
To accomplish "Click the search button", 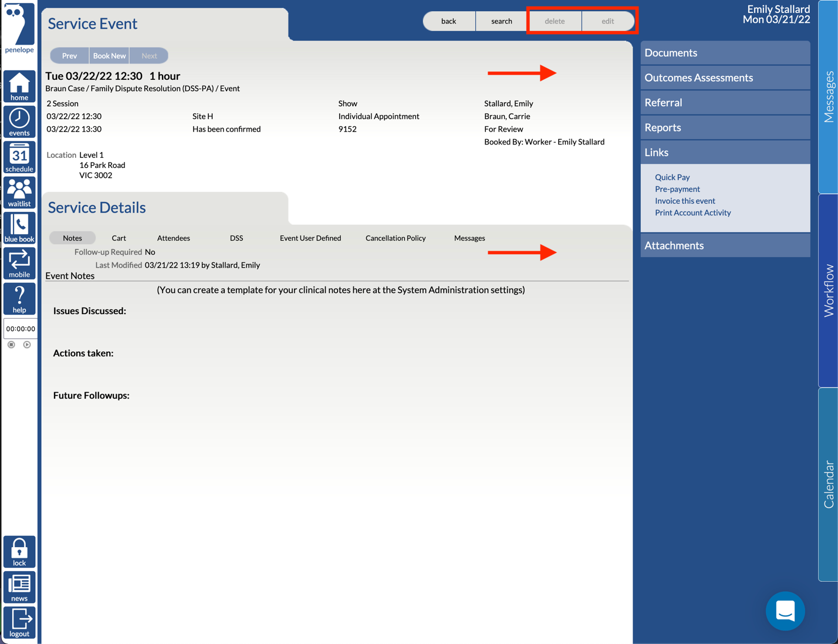I will 502,21.
